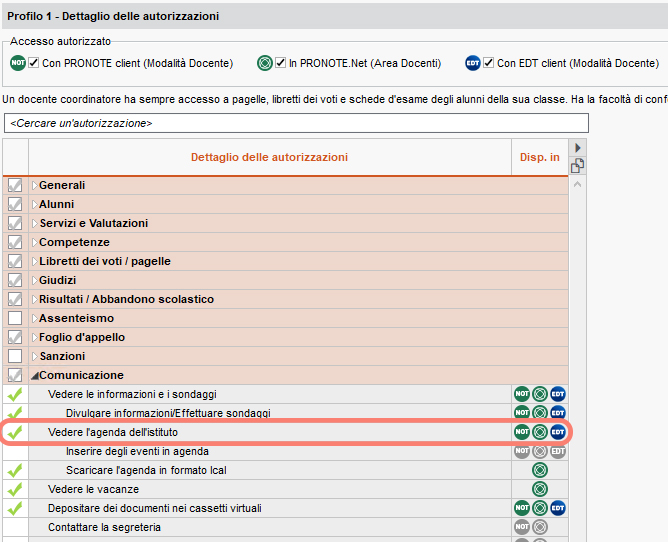This screenshot has width=668, height=542.
Task: Select Scaricare l'agenda in formato Ical text
Action: click(146, 470)
